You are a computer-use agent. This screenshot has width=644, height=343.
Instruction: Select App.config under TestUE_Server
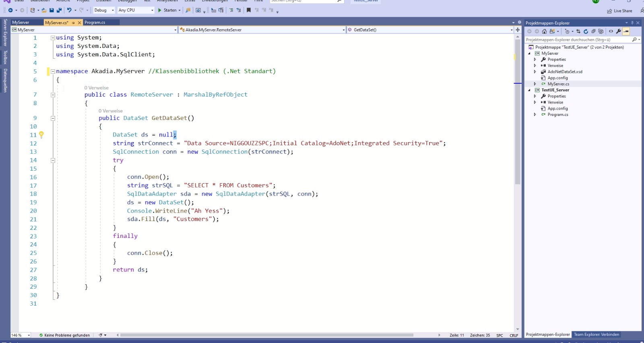click(557, 109)
